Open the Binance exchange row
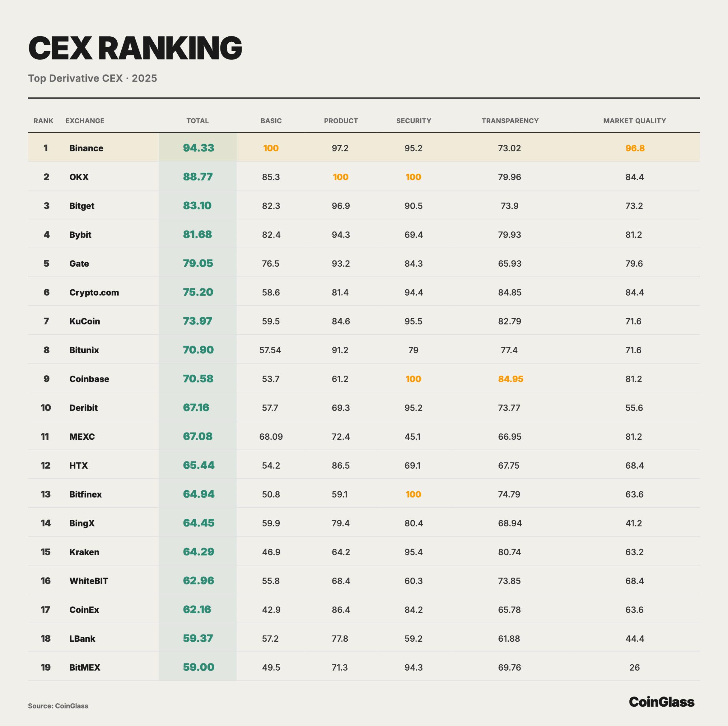The width and height of the screenshot is (728, 726). tap(86, 148)
